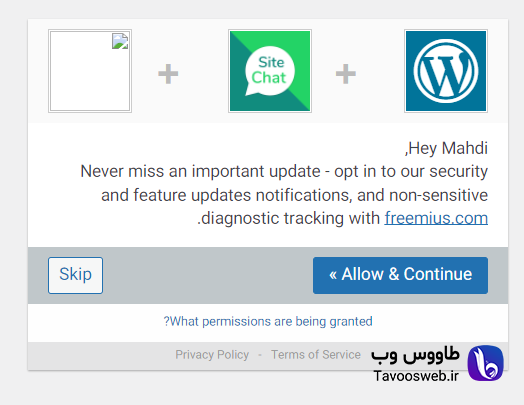Click the 'diagnostic tracking with' text
This screenshot has width=524, height=405.
pos(290,219)
